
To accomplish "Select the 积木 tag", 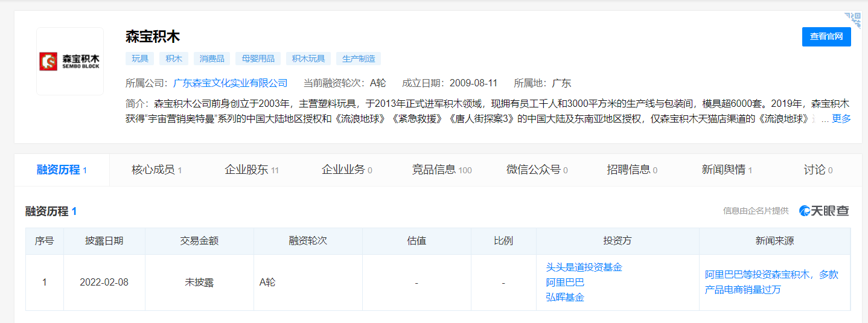I will [x=174, y=59].
